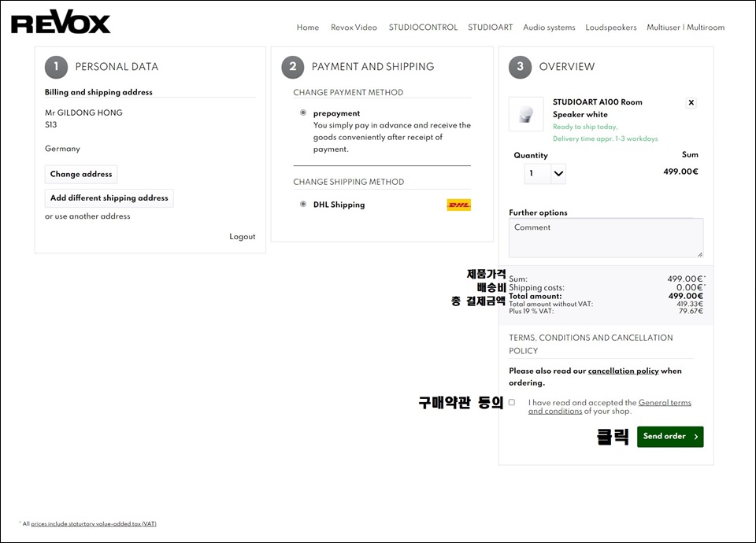Click the Logout link
The image size is (756, 543).
pyautogui.click(x=243, y=237)
